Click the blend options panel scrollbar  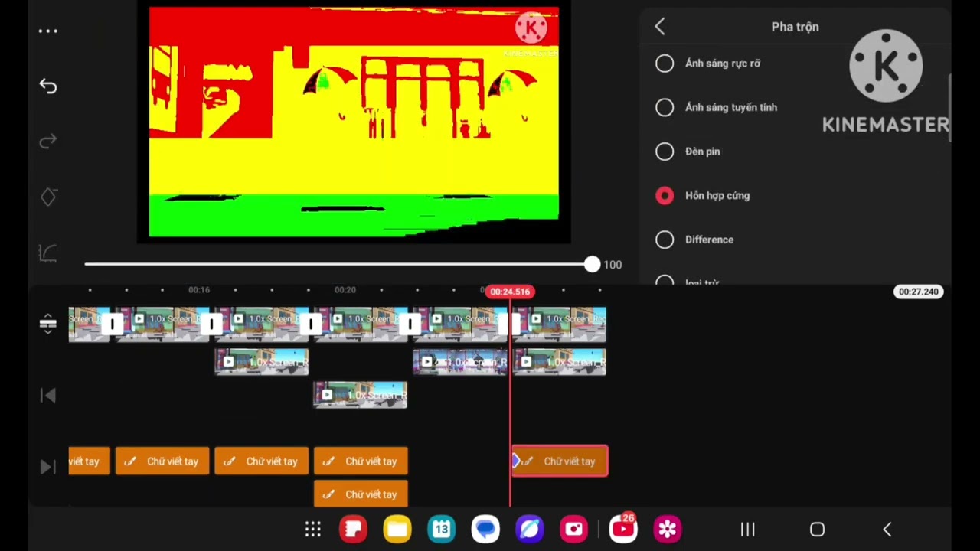[949, 107]
